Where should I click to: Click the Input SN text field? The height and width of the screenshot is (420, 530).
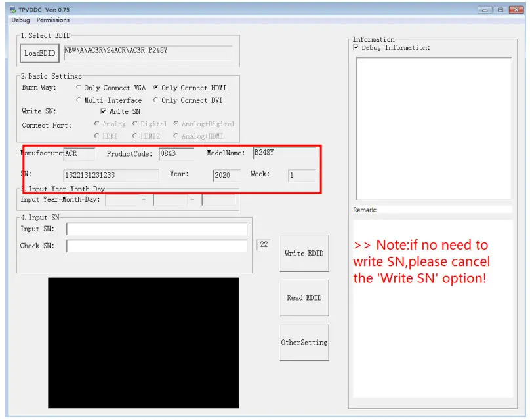point(157,229)
